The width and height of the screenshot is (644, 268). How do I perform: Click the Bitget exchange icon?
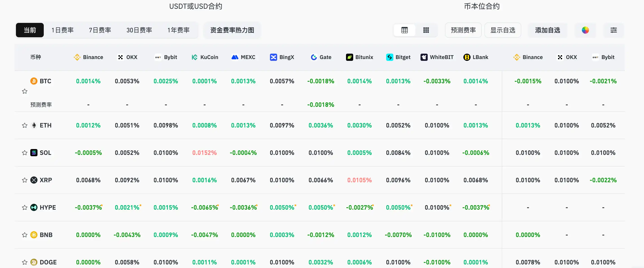pos(390,57)
